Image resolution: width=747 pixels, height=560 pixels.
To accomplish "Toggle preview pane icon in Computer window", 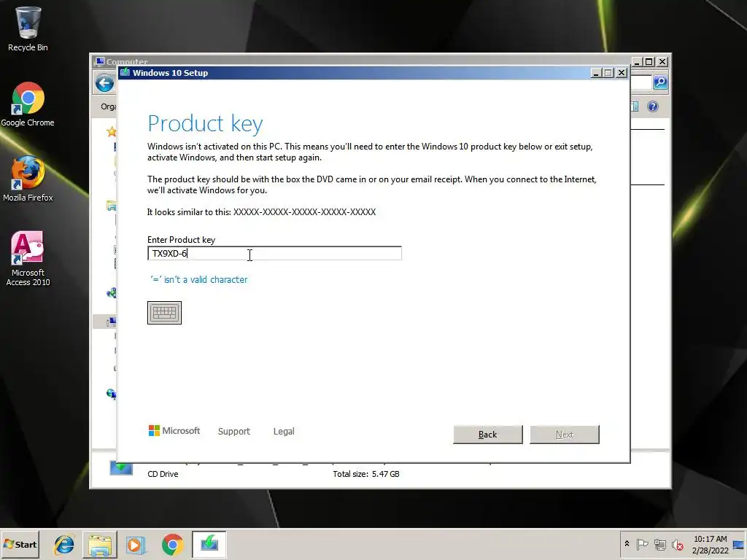I will pos(635,106).
